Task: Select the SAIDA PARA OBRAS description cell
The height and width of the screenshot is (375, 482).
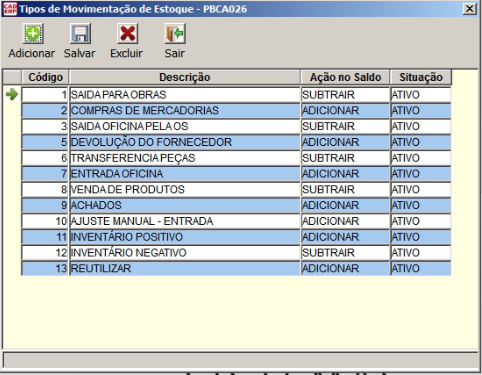Action: [185, 95]
